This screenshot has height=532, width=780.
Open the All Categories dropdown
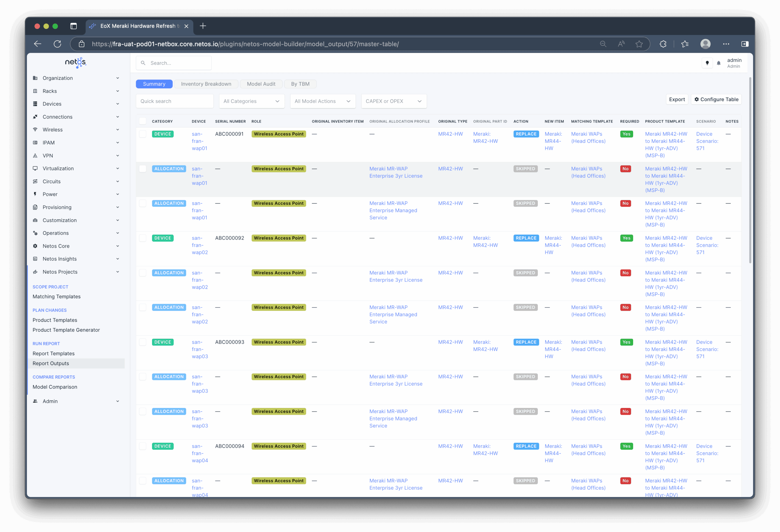(x=252, y=101)
